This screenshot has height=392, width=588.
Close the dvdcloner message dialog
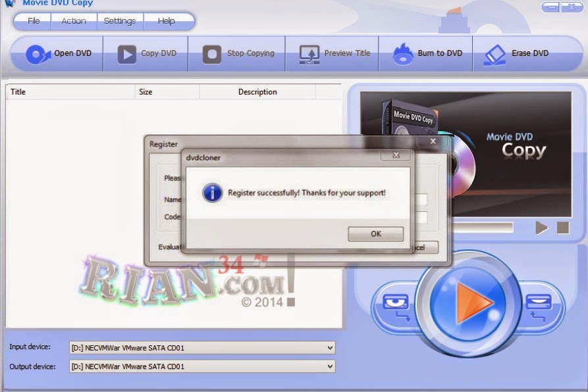tap(396, 155)
